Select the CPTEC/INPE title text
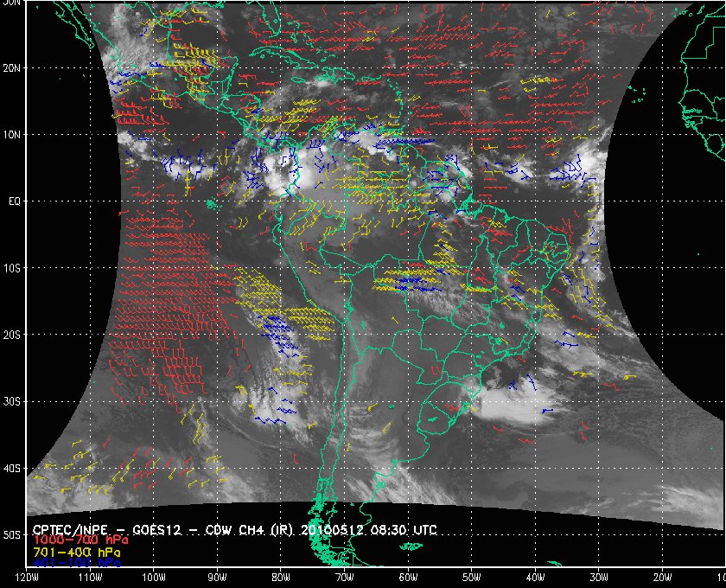This screenshot has width=726, height=588. 71,530
